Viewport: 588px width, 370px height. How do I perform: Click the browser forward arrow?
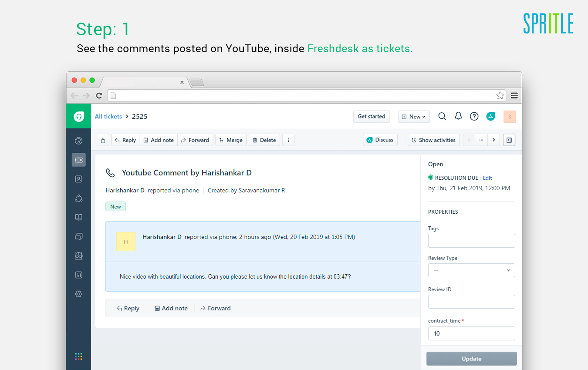(x=87, y=95)
